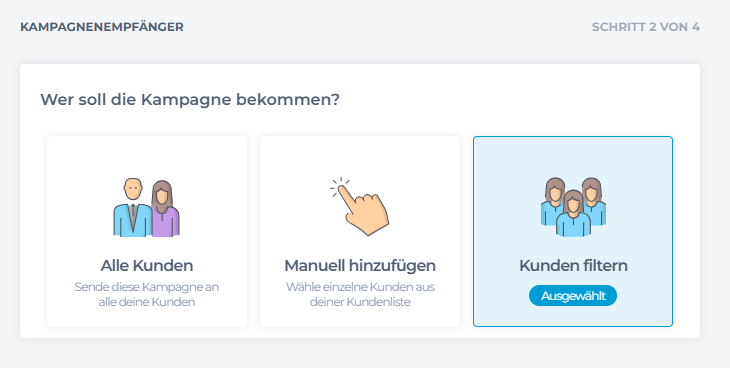
Task: Select the Alle Kunden heading
Action: 147,266
